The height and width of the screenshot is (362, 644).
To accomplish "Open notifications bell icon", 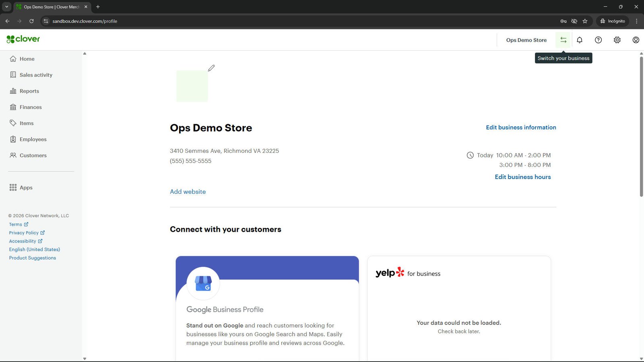I will (580, 40).
